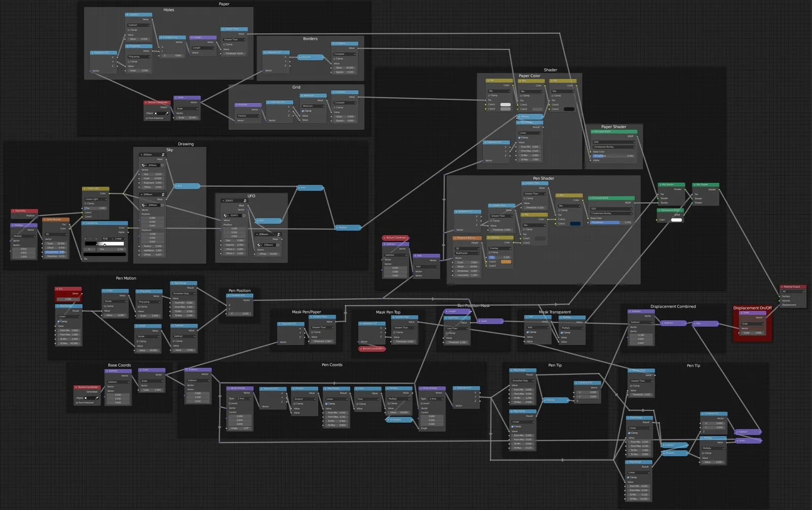Select the Material Output node header
Viewport: 812px width, 510px height.
pos(793,286)
